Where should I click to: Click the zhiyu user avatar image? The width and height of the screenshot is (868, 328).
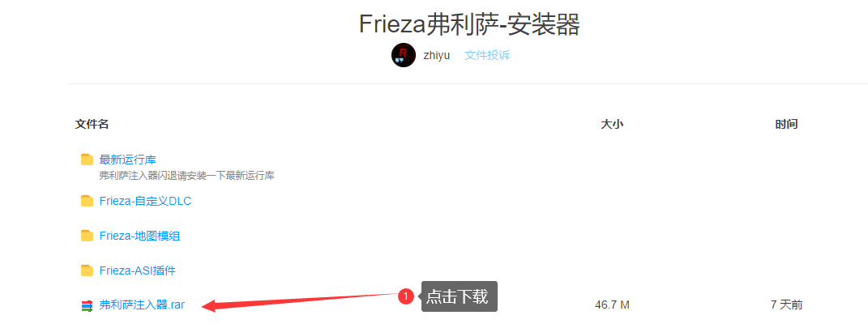[x=404, y=55]
